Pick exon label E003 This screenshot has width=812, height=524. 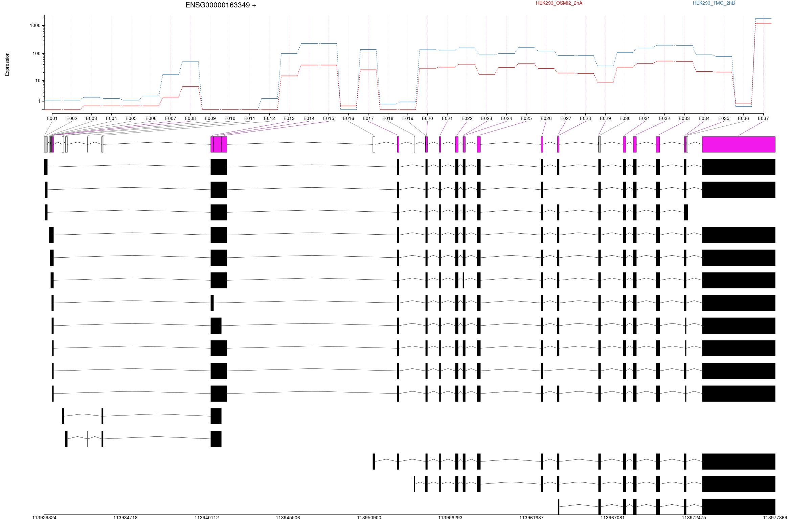point(92,118)
